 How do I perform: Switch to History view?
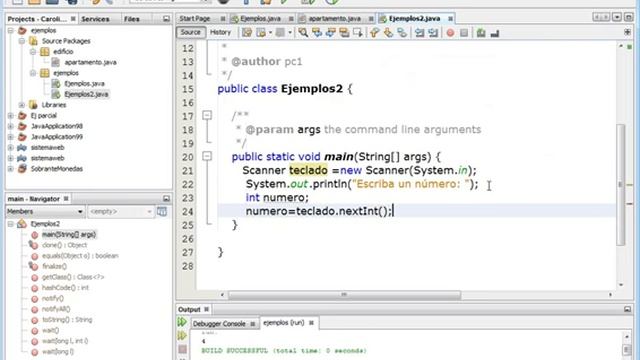(x=220, y=32)
